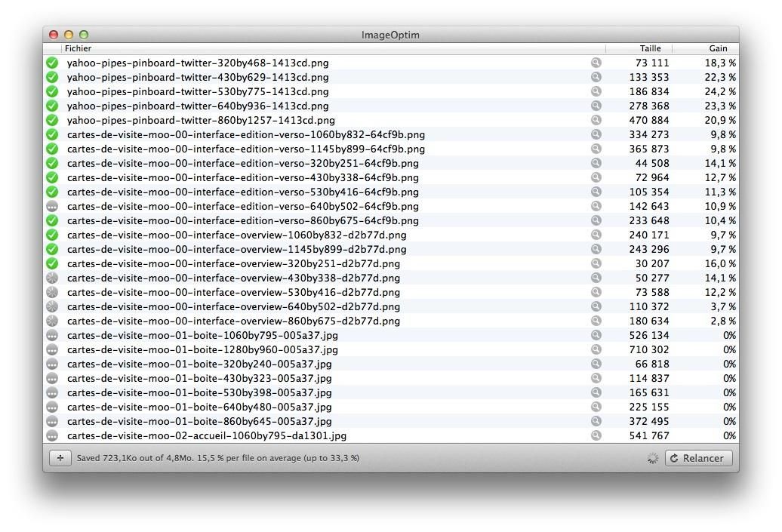
Task: Click the size value 710 302
Action: point(648,349)
